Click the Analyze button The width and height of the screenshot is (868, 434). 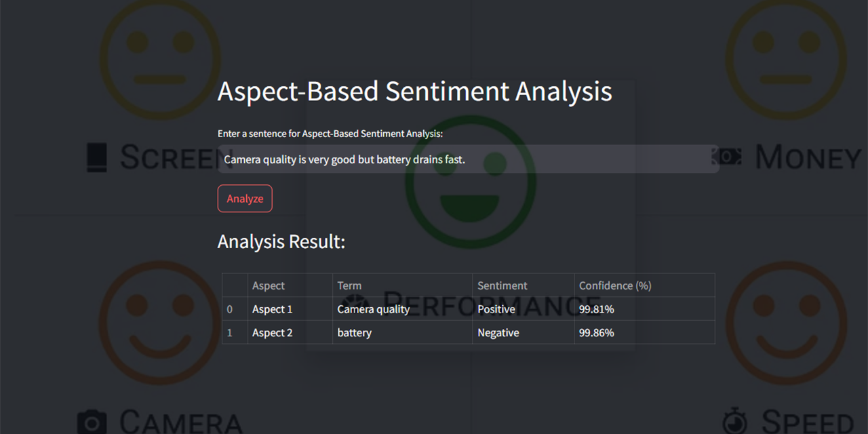(x=245, y=199)
